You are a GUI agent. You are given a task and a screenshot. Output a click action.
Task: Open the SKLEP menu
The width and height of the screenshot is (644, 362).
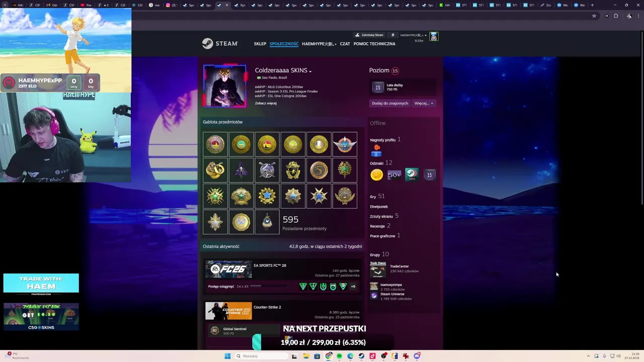(260, 44)
